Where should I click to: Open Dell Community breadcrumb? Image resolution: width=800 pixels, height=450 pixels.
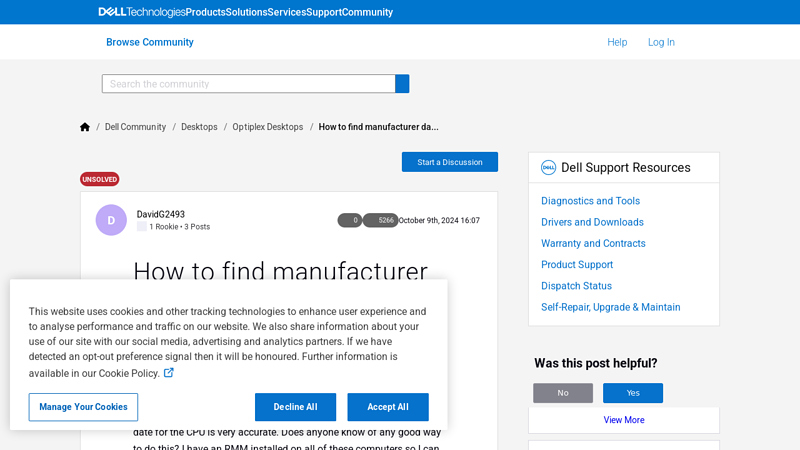[x=135, y=127]
